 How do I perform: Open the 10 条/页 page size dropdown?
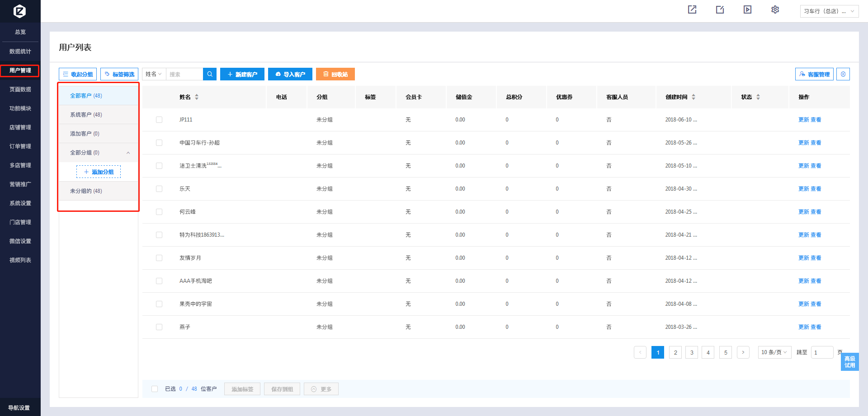[x=774, y=352]
